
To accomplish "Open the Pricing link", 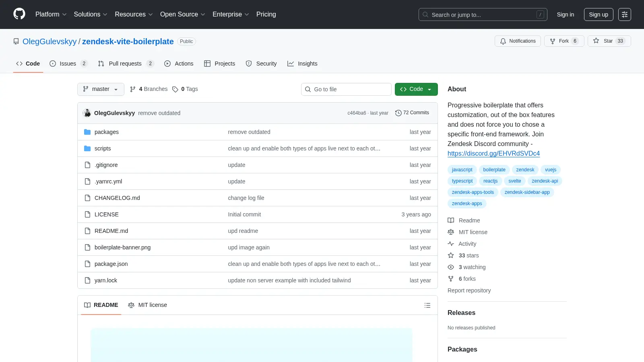I will (x=266, y=14).
